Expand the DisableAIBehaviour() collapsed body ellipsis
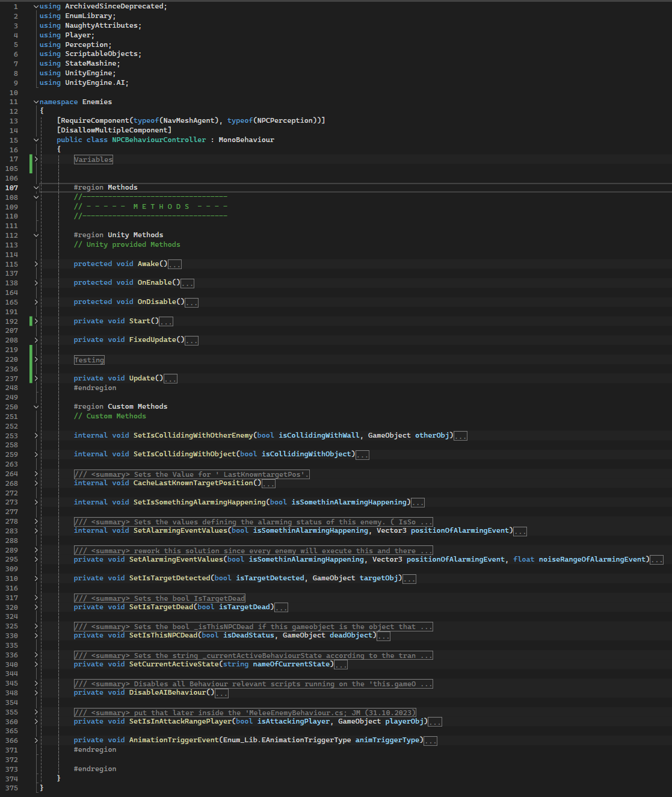 click(x=221, y=693)
